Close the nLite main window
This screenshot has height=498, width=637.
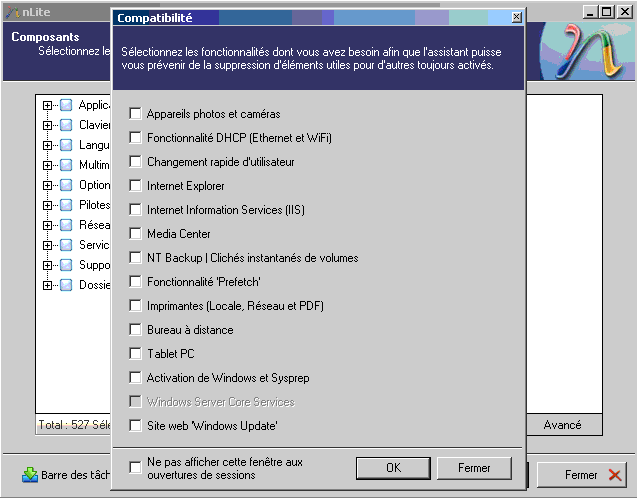[x=624, y=12]
